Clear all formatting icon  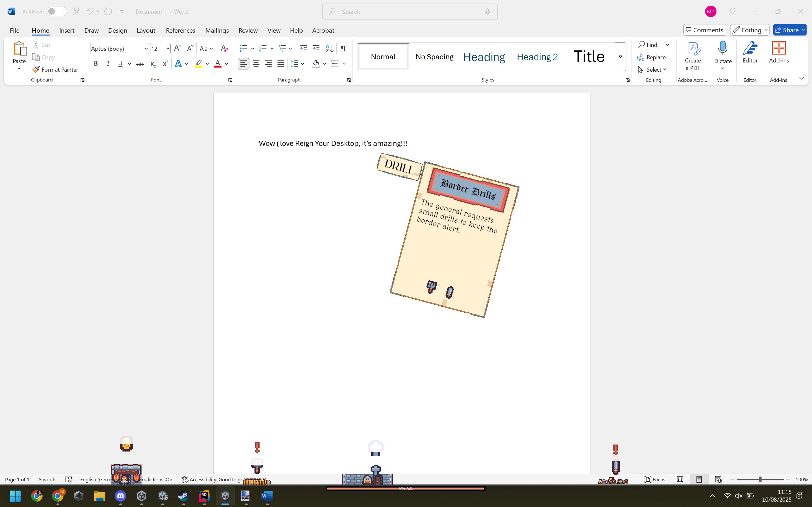[x=224, y=49]
